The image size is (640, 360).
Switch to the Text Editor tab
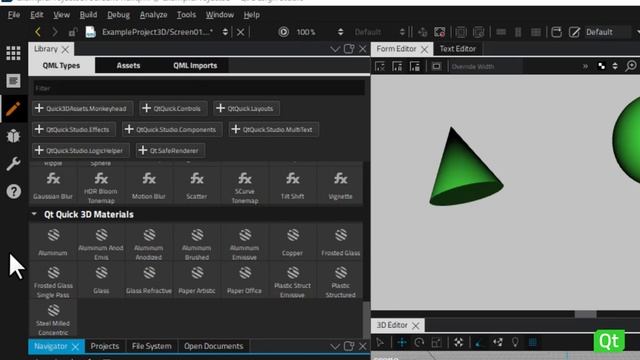click(457, 49)
